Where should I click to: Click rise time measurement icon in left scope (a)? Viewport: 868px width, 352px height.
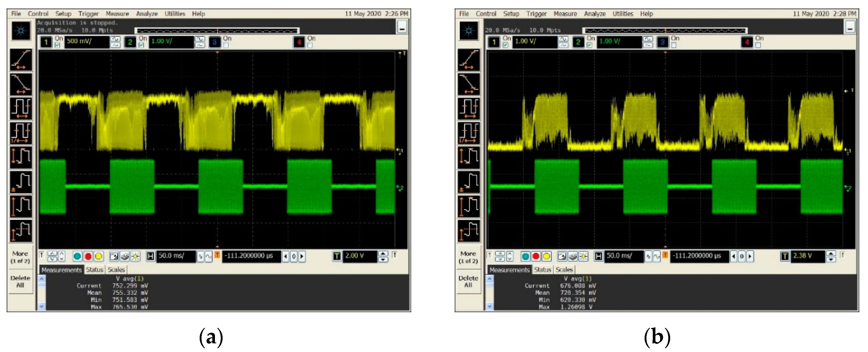(21, 60)
